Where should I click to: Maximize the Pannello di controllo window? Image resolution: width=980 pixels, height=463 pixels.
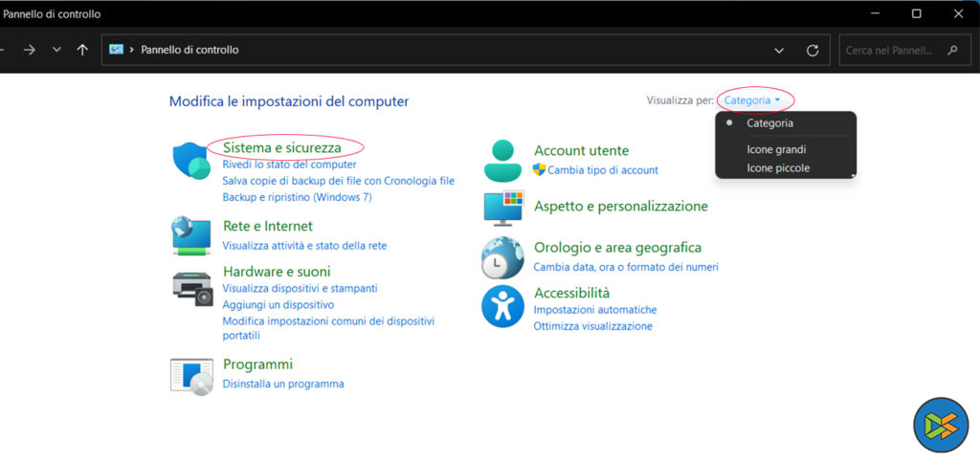[x=916, y=13]
